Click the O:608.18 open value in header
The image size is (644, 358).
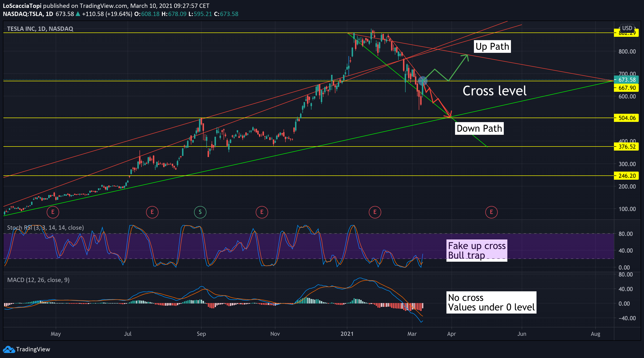pyautogui.click(x=147, y=14)
